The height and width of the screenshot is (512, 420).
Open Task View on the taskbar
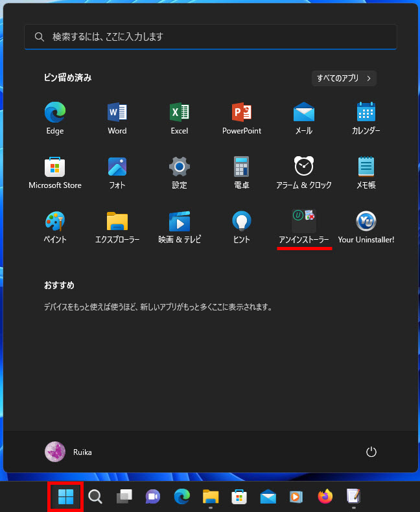124,497
